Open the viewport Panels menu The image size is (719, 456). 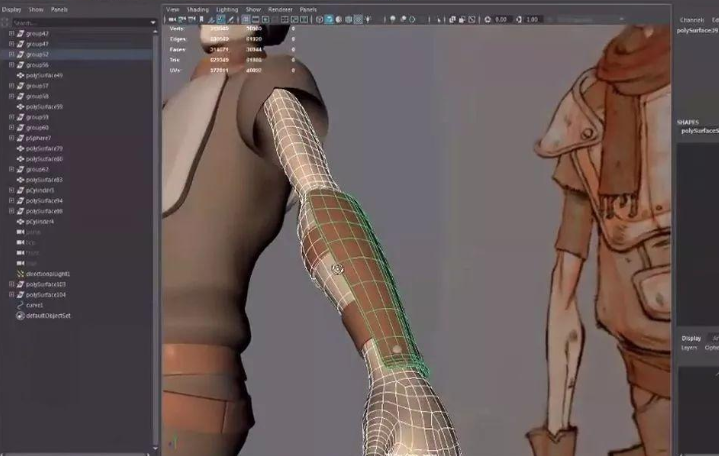click(x=308, y=9)
